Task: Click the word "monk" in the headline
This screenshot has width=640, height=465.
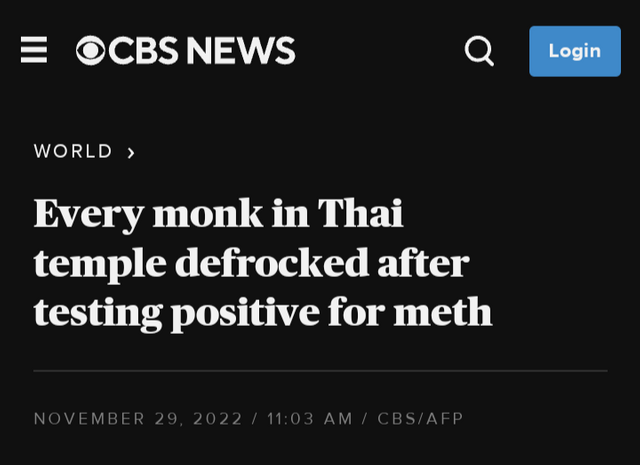Action: pyautogui.click(x=202, y=214)
